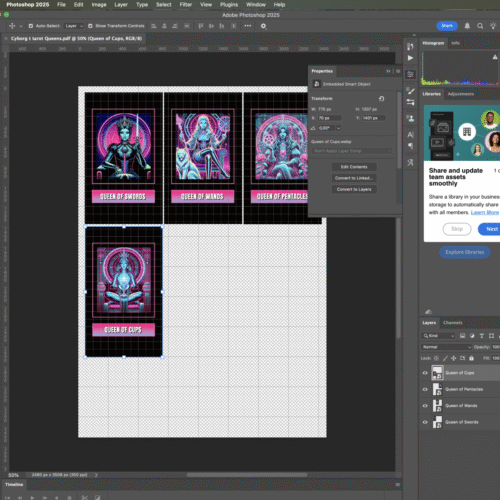
Task: Hide the Queen of Wands layer
Action: (x=425, y=406)
